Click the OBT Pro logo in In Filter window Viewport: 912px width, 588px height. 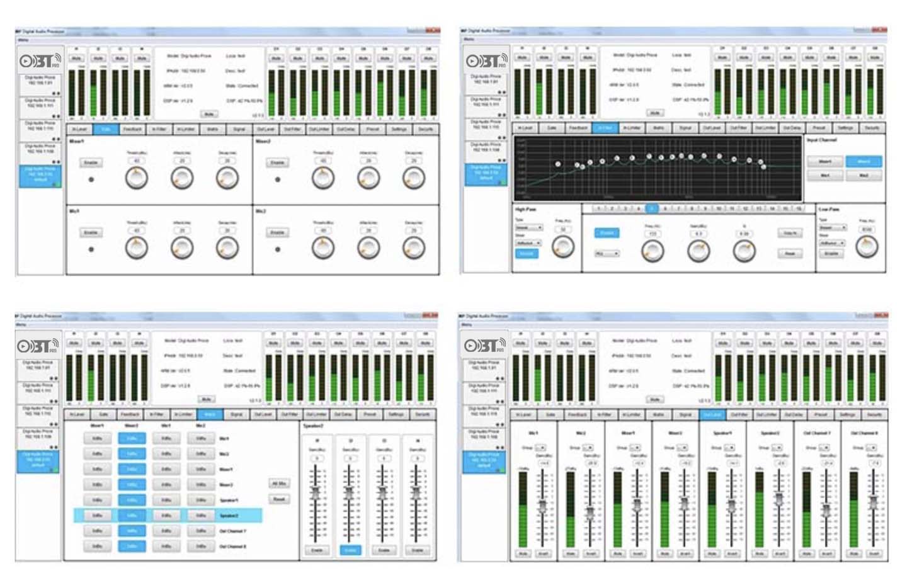point(486,61)
